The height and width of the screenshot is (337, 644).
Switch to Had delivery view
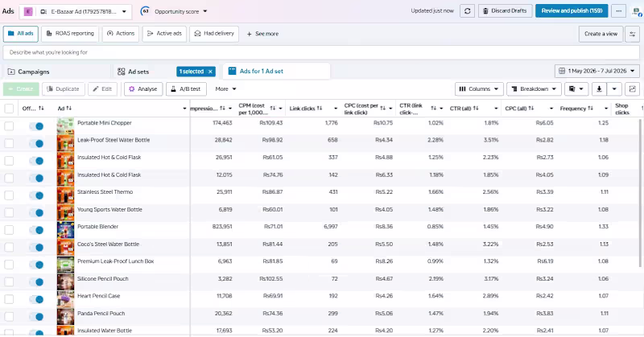pyautogui.click(x=214, y=34)
